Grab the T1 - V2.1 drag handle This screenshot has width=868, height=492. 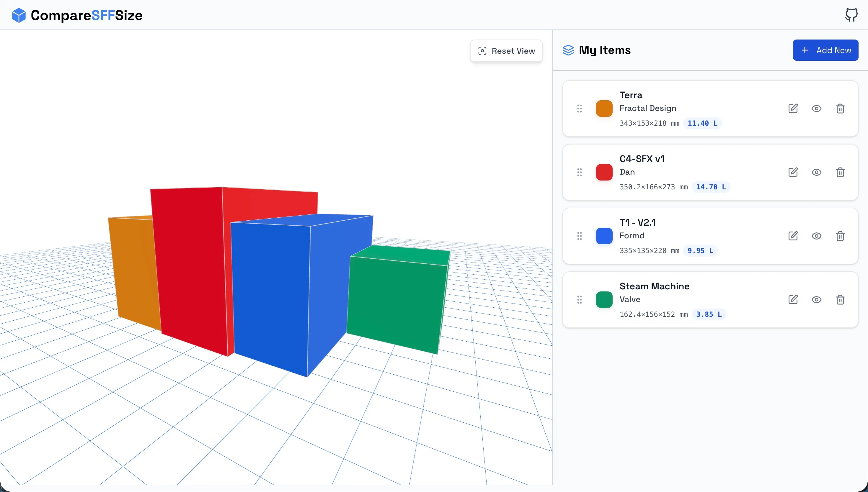pos(579,236)
